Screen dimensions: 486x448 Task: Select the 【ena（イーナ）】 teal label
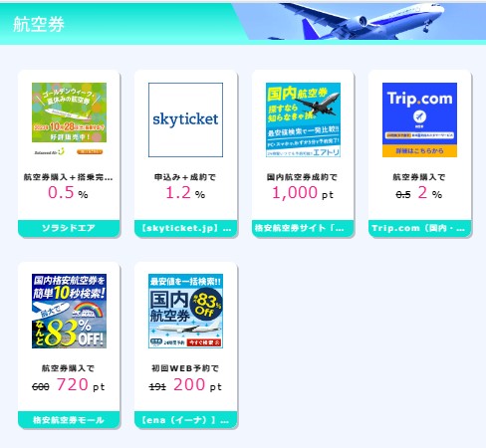[186, 420]
